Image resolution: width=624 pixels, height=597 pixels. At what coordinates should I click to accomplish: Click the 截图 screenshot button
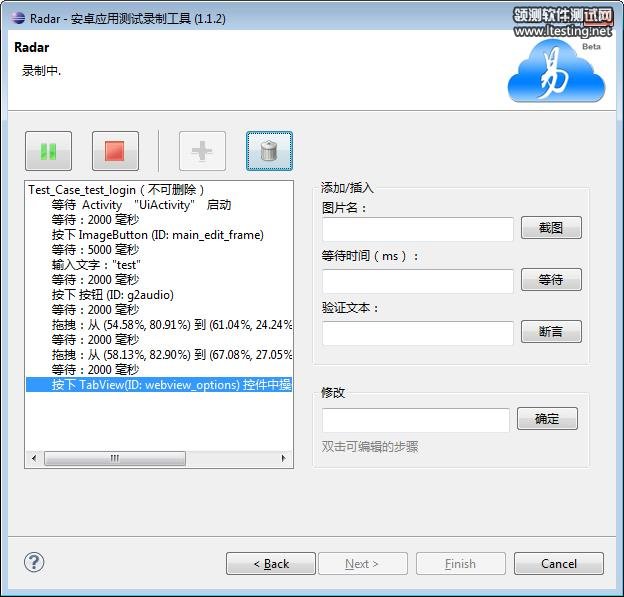coord(551,228)
